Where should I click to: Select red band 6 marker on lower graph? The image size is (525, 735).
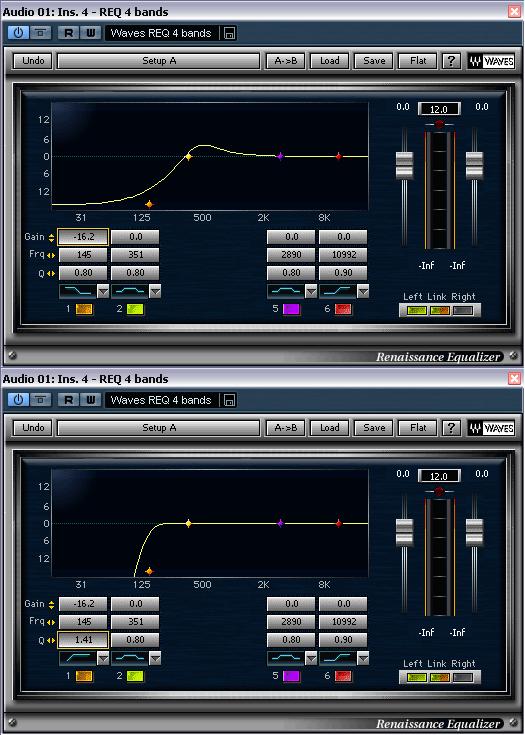[339, 524]
